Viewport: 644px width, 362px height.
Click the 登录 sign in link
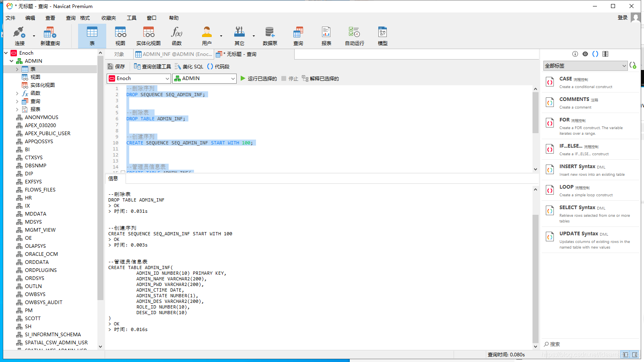623,18
